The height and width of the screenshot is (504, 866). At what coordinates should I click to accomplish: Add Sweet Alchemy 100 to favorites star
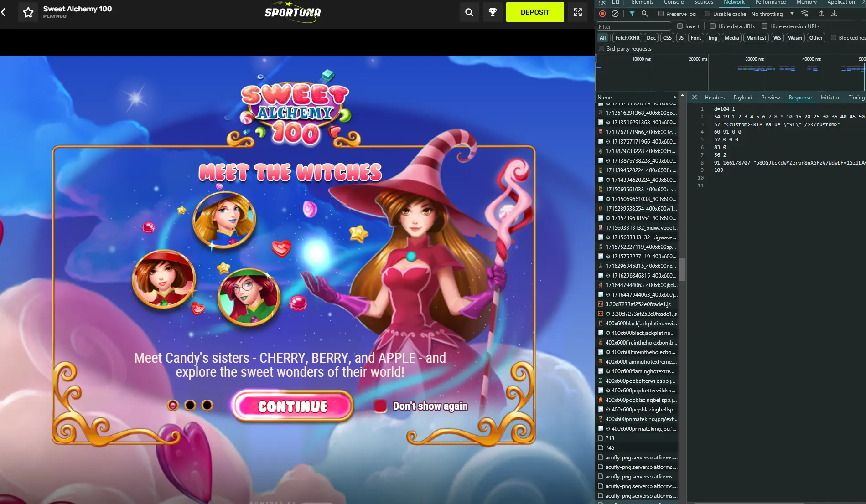pos(28,12)
